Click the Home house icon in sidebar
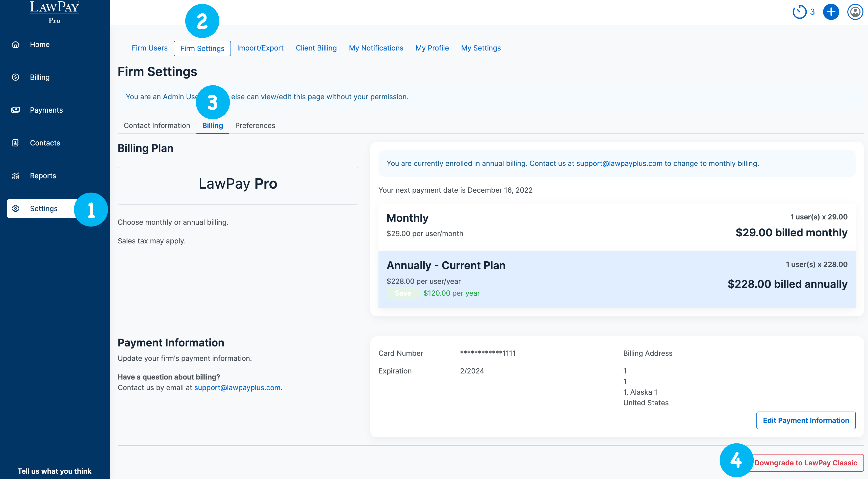Image resolution: width=868 pixels, height=479 pixels. (x=15, y=44)
